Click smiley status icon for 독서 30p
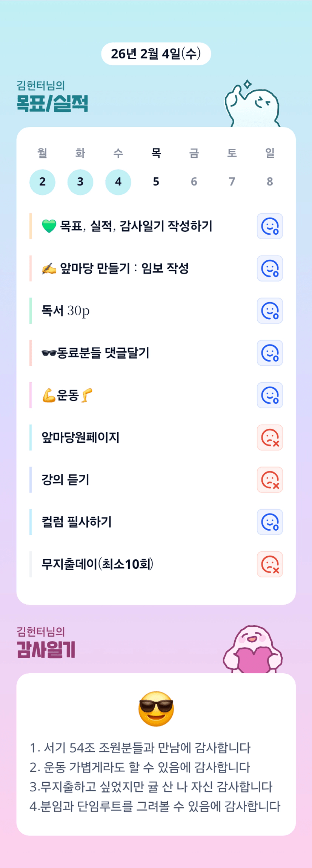312x868 pixels. coord(270,311)
